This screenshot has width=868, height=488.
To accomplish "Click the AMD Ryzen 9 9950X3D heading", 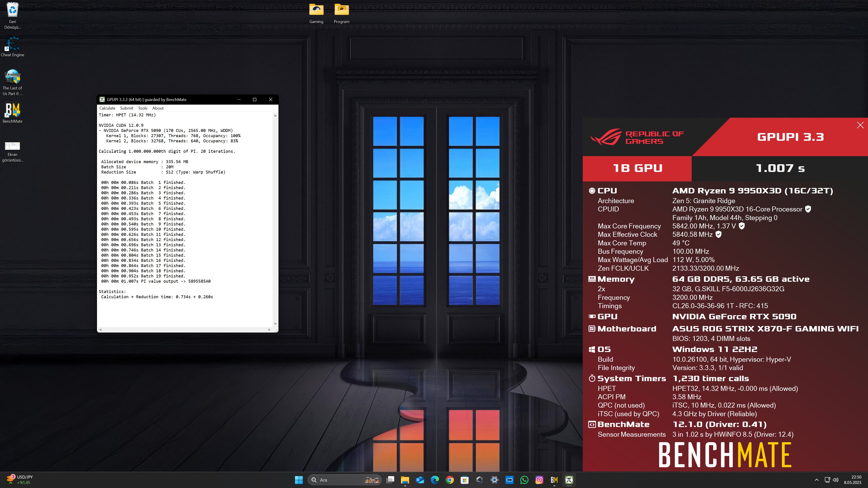I will pyautogui.click(x=752, y=191).
